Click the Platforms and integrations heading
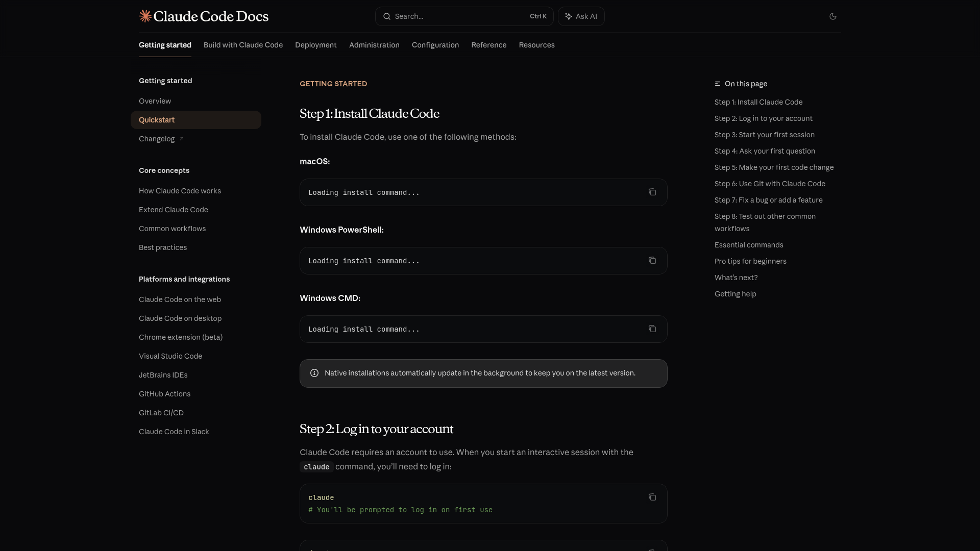This screenshot has width=980, height=551. click(184, 279)
